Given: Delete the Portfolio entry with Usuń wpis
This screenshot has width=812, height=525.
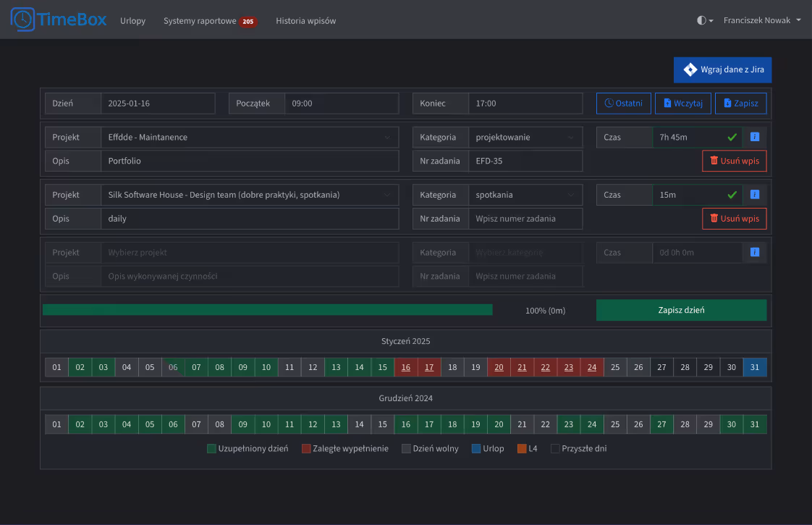Looking at the screenshot, I should (734, 161).
